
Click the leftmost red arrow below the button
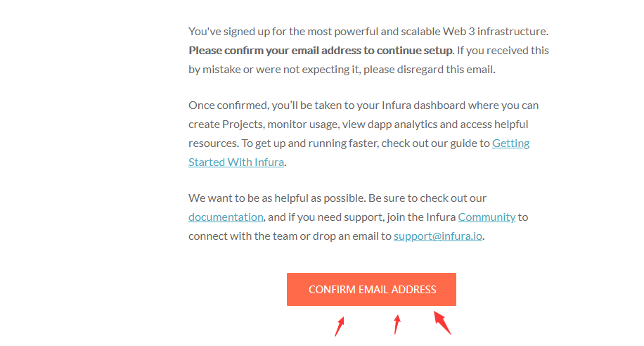340,326
